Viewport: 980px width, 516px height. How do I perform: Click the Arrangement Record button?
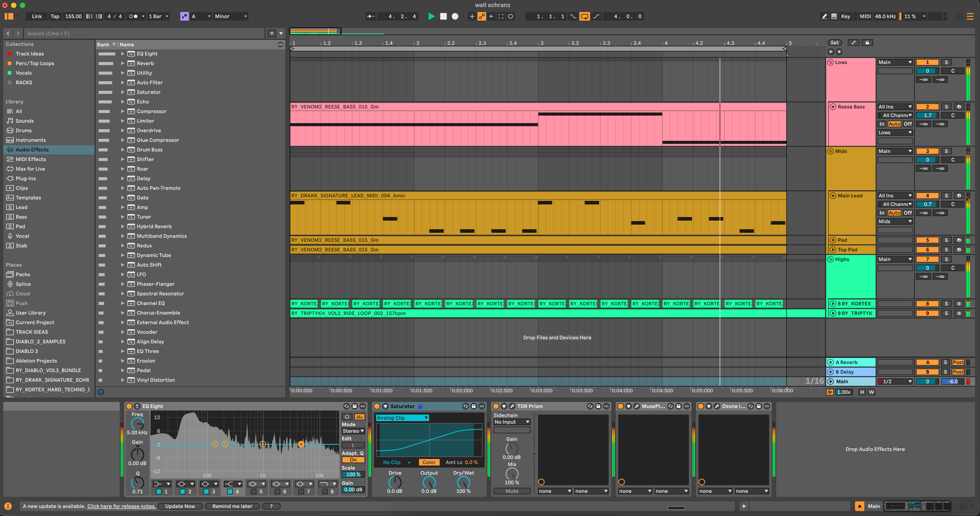[455, 16]
